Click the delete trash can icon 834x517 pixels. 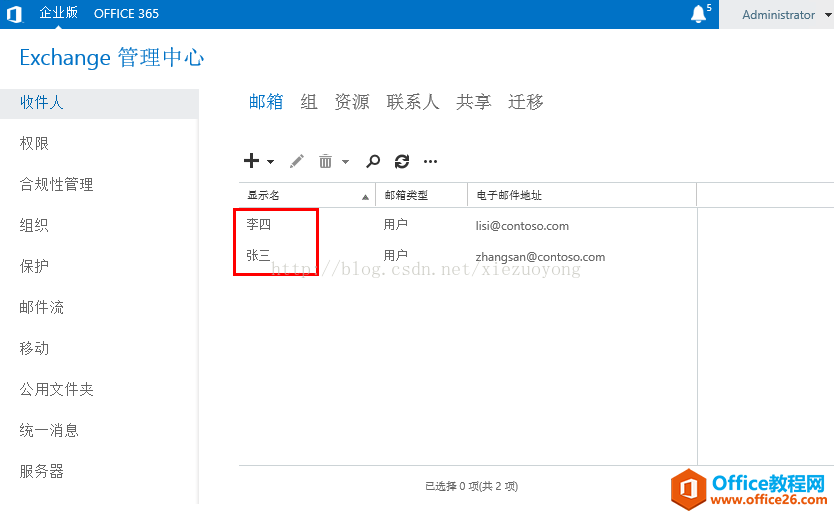click(x=325, y=161)
